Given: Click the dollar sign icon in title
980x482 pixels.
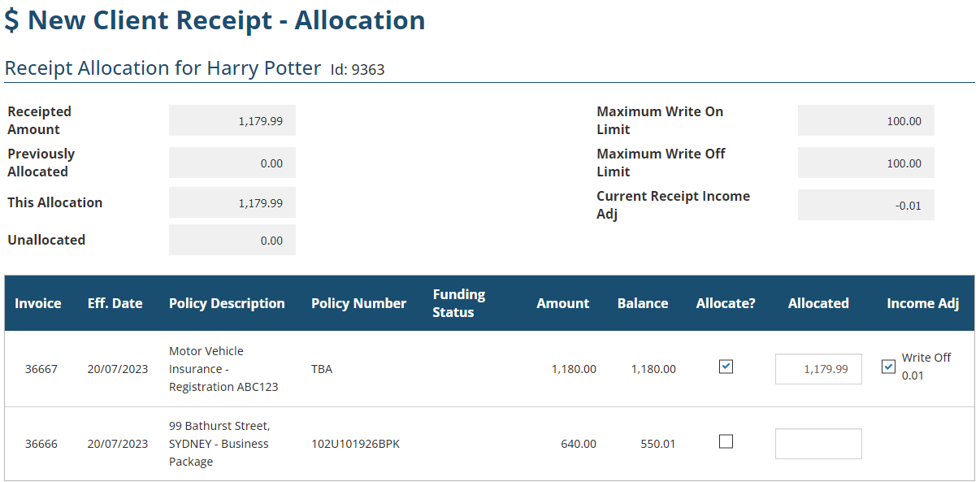Looking at the screenshot, I should pos(11,20).
